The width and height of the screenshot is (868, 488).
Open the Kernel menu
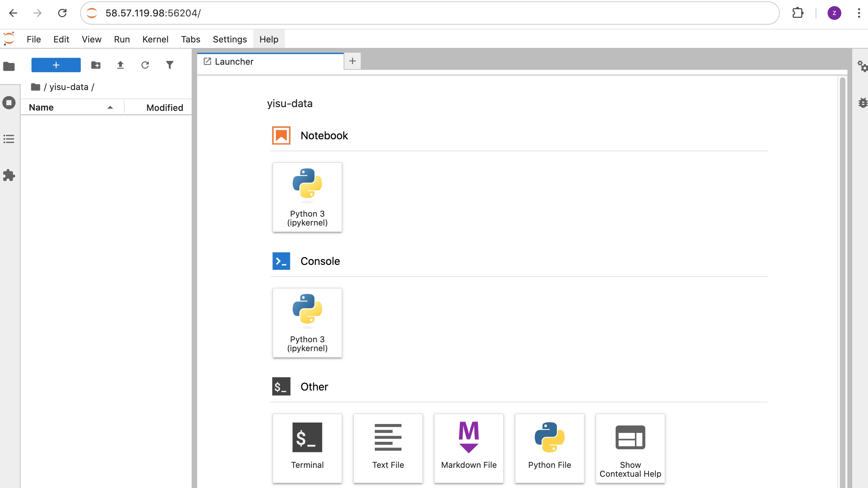(155, 39)
